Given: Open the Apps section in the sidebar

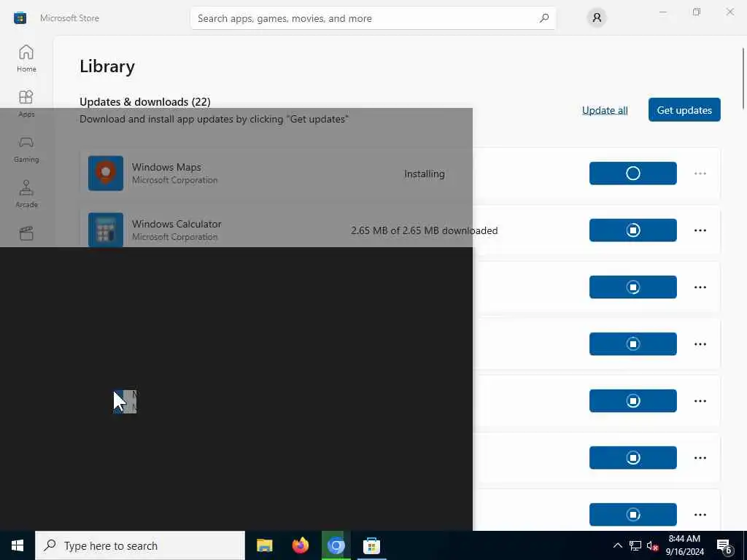Looking at the screenshot, I should point(26,104).
